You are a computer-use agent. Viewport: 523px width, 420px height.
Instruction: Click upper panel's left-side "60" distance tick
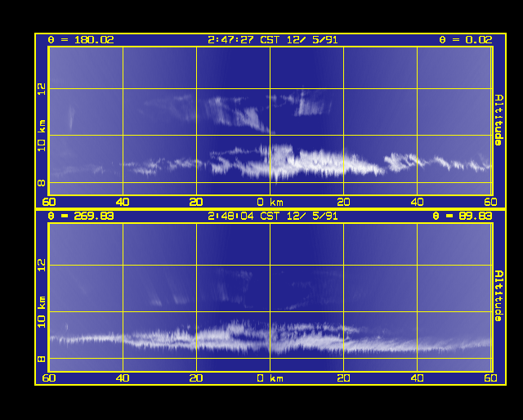[x=49, y=202]
